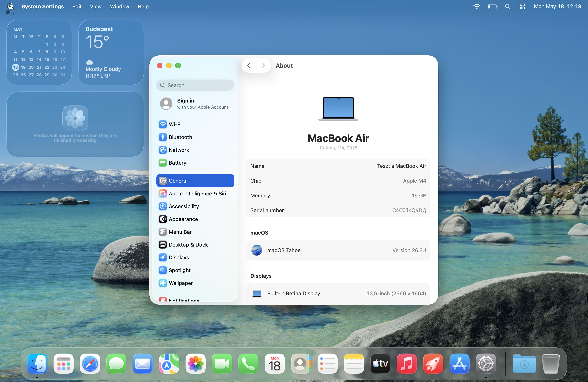
Task: Sign in with your Apple Account
Action: (195, 104)
